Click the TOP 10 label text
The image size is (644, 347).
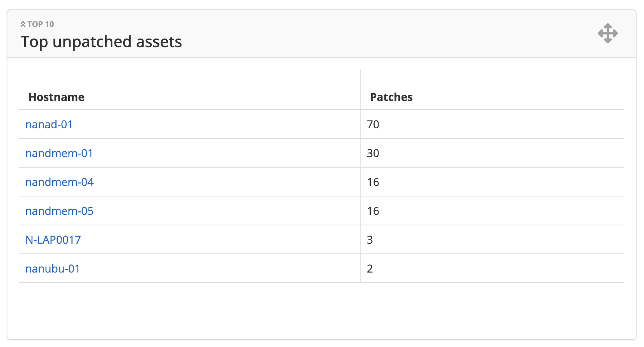[x=41, y=24]
